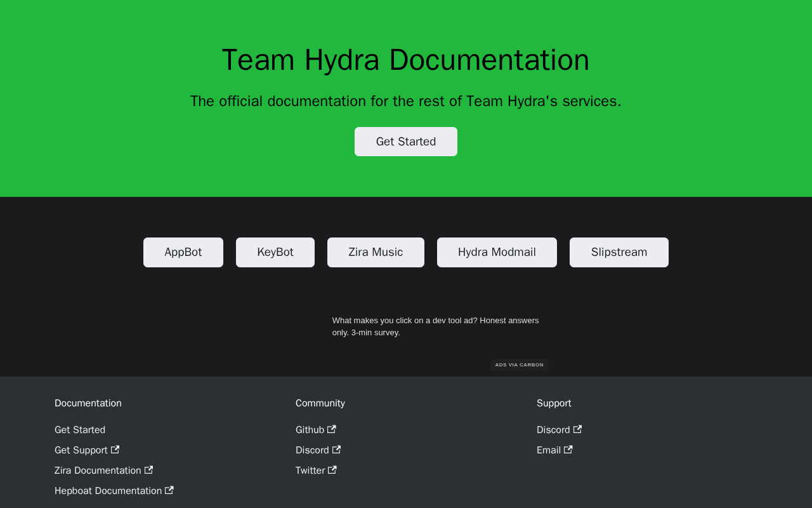Click the external-link icon next to Twitter
The height and width of the screenshot is (508, 812).
pos(332,470)
